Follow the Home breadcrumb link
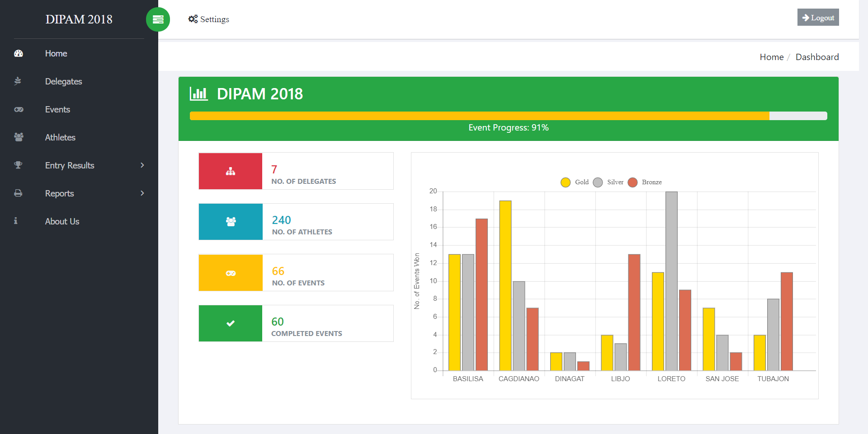The width and height of the screenshot is (868, 434). 771,57
